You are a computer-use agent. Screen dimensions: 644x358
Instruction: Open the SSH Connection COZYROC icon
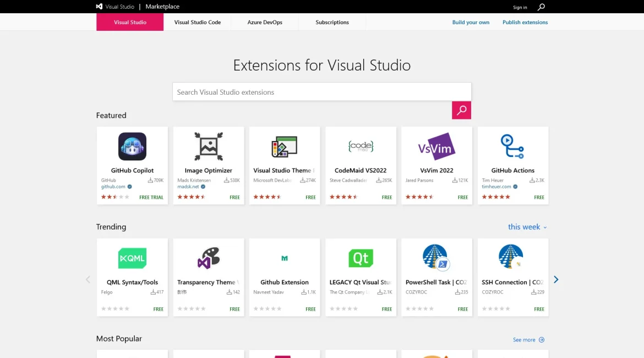[x=511, y=257]
